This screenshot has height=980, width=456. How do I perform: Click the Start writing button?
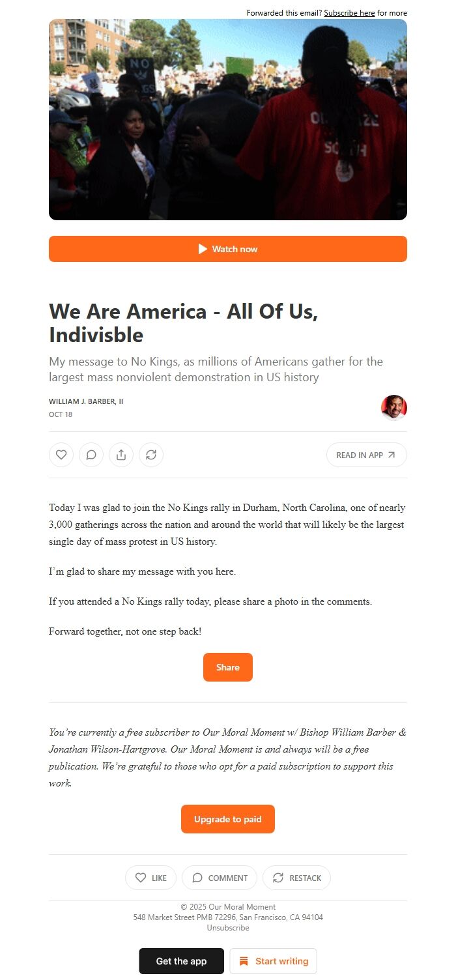pyautogui.click(x=273, y=961)
